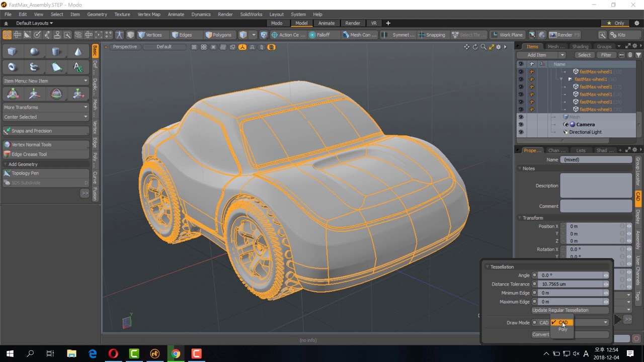The height and width of the screenshot is (362, 644).
Task: Open the Geometry menu
Action: pos(97,14)
